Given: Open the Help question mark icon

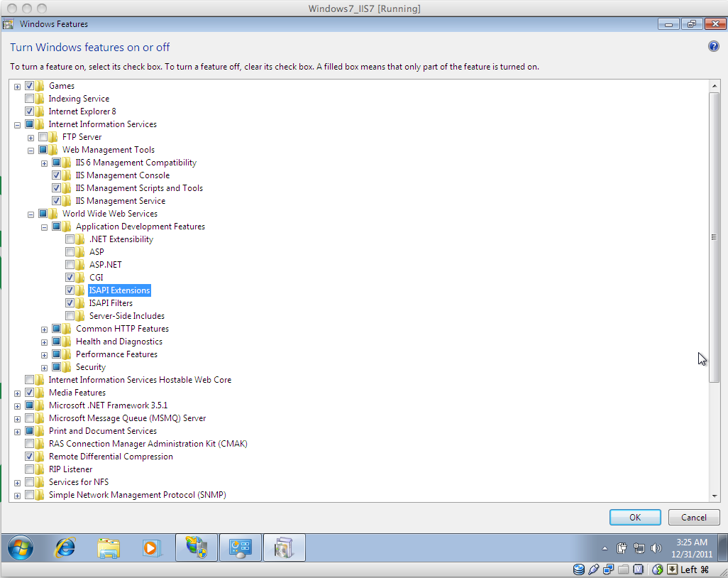Looking at the screenshot, I should click(x=713, y=47).
